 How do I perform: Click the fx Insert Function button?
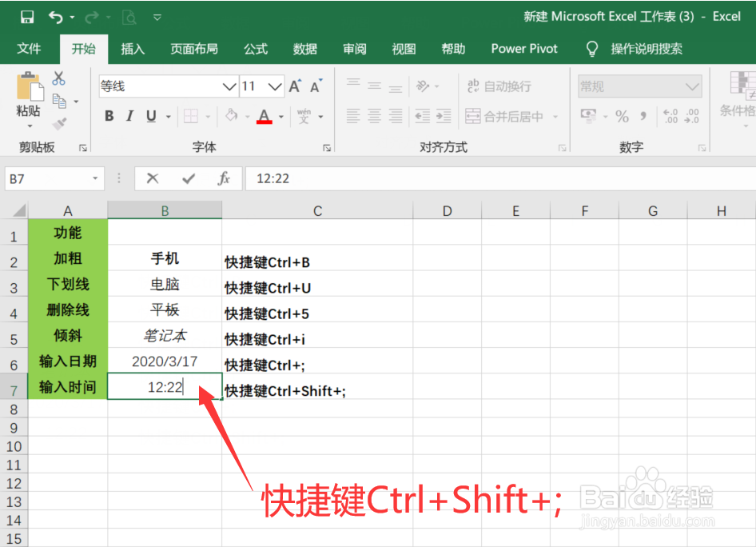click(224, 178)
